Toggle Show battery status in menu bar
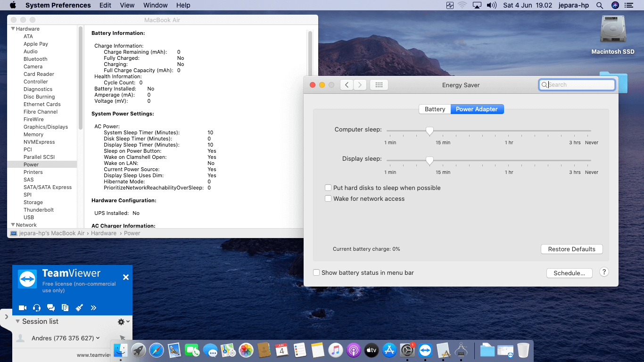644x362 pixels. click(x=316, y=272)
